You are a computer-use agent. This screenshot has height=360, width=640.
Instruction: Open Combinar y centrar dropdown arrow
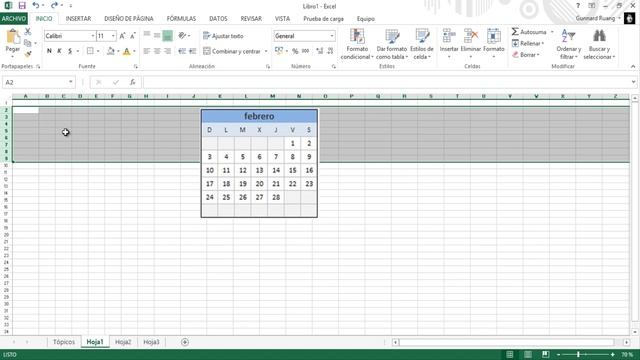tap(266, 51)
